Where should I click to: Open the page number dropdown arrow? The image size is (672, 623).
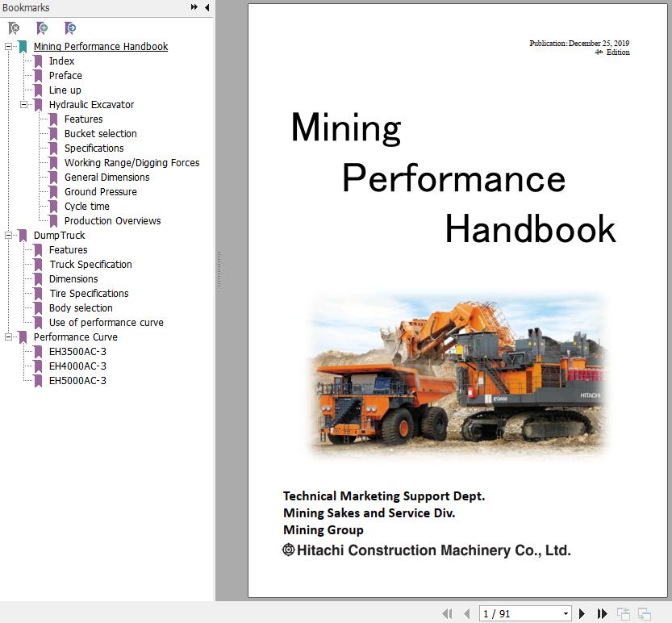[566, 613]
